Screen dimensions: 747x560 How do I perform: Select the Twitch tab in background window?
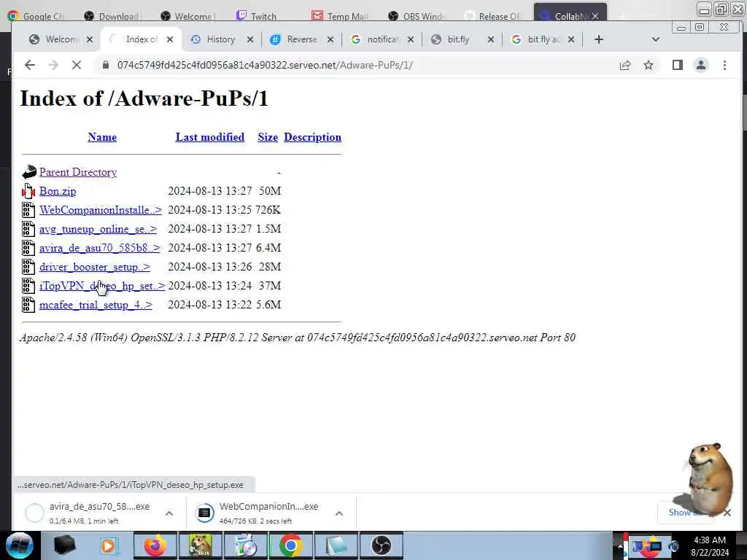coord(256,16)
